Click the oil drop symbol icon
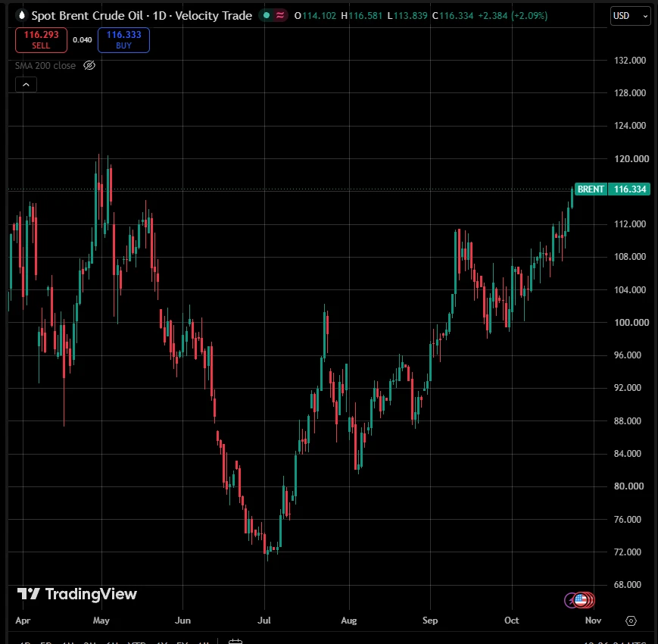 point(22,16)
